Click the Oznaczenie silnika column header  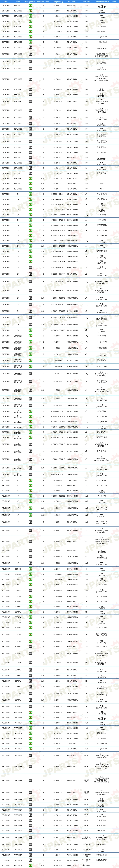(102, 2)
